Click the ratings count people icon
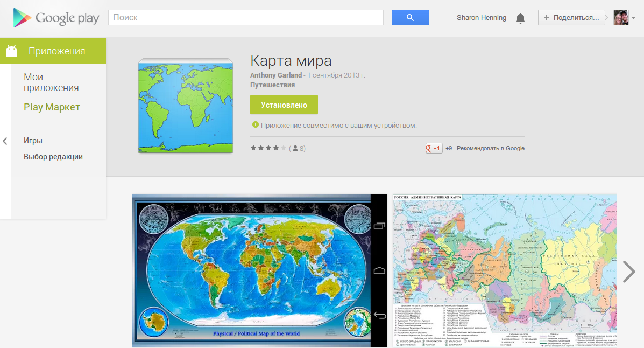The height and width of the screenshot is (348, 644). click(x=295, y=148)
